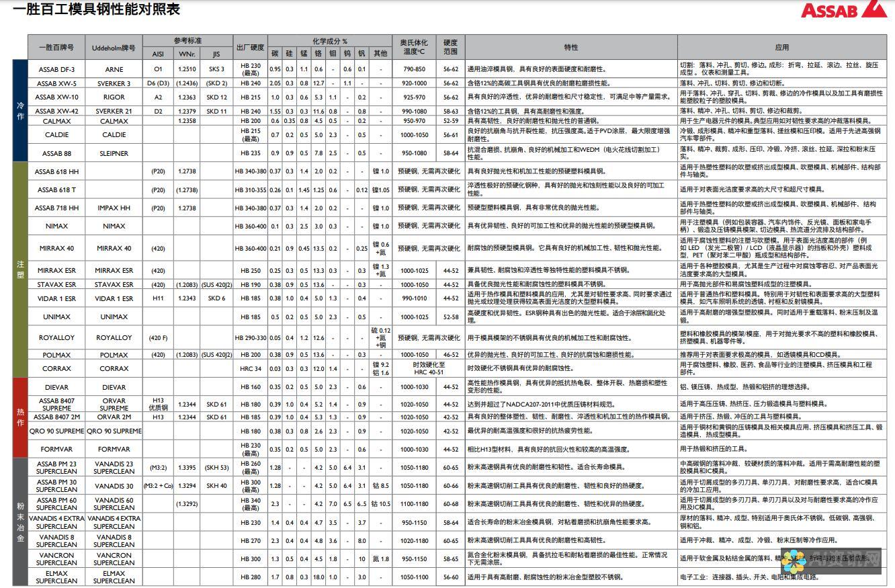Click the JIS sub-header
Viewport: 895px width, 588px height.
(x=216, y=53)
